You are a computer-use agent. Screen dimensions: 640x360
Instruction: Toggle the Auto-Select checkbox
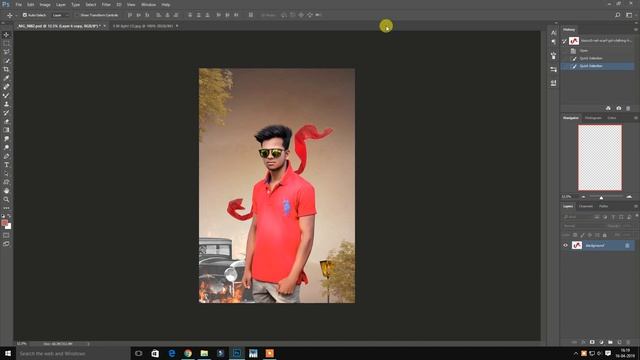pyautogui.click(x=25, y=15)
